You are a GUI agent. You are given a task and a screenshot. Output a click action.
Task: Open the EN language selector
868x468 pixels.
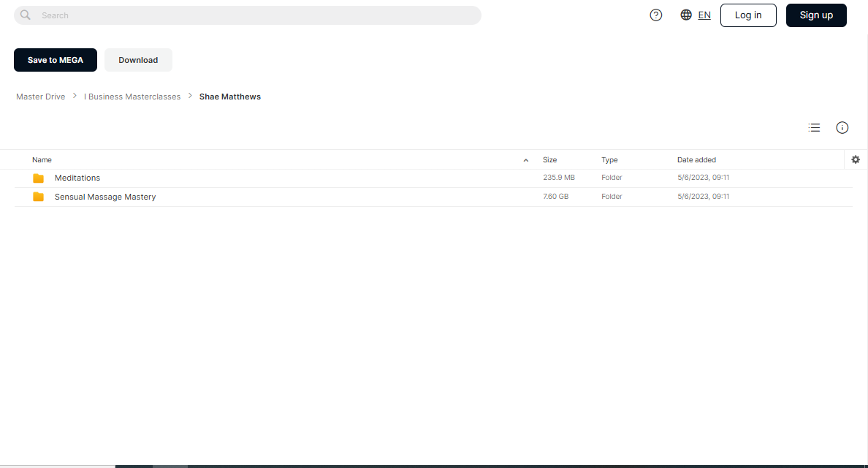pyautogui.click(x=704, y=15)
